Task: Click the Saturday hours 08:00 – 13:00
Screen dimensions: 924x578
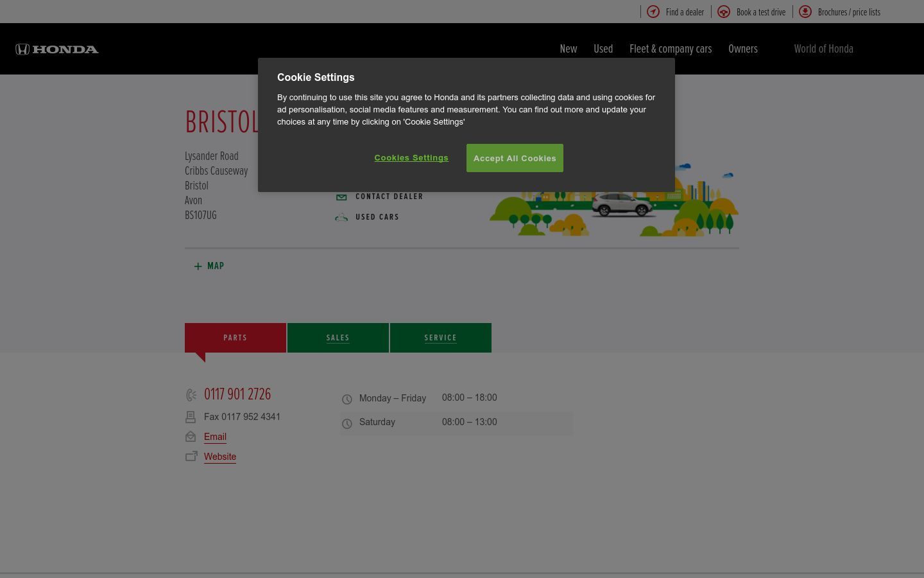Action: click(470, 422)
